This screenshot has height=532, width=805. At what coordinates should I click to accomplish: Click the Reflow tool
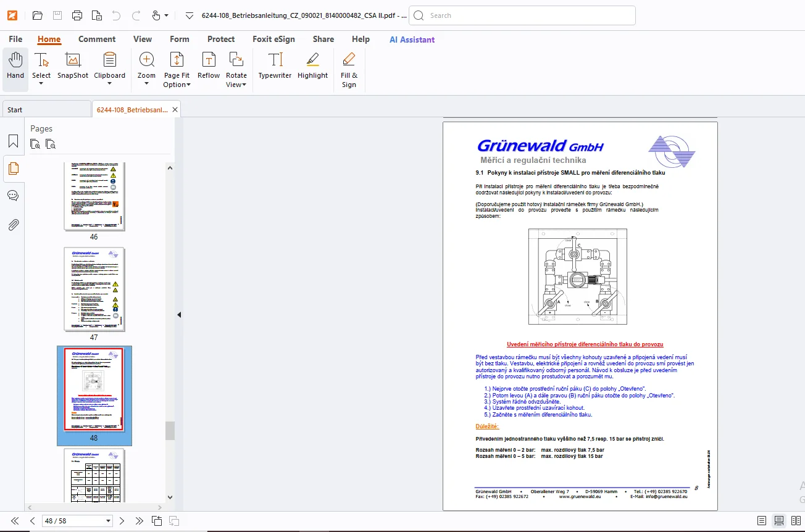pyautogui.click(x=209, y=66)
